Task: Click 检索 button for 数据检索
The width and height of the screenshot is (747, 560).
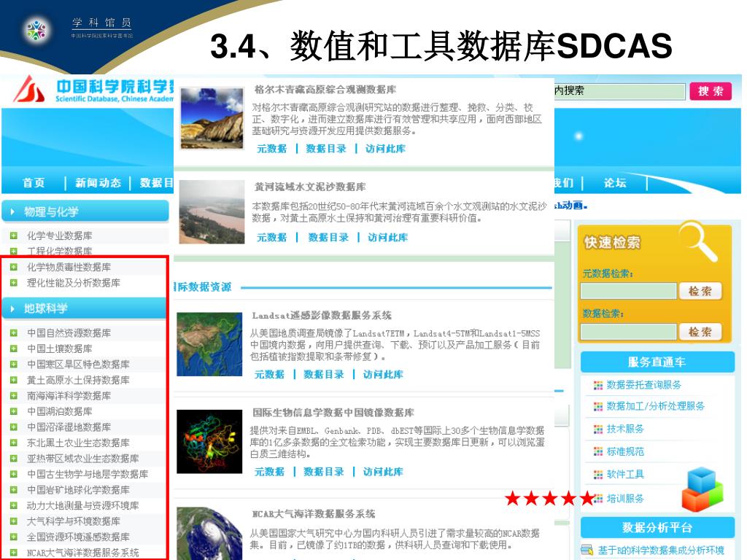Action: coord(700,332)
